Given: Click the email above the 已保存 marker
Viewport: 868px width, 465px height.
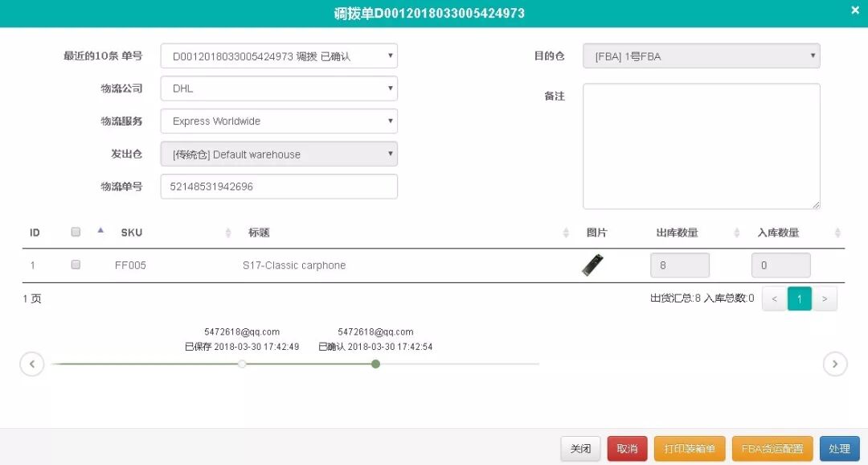Looking at the screenshot, I should tap(242, 332).
